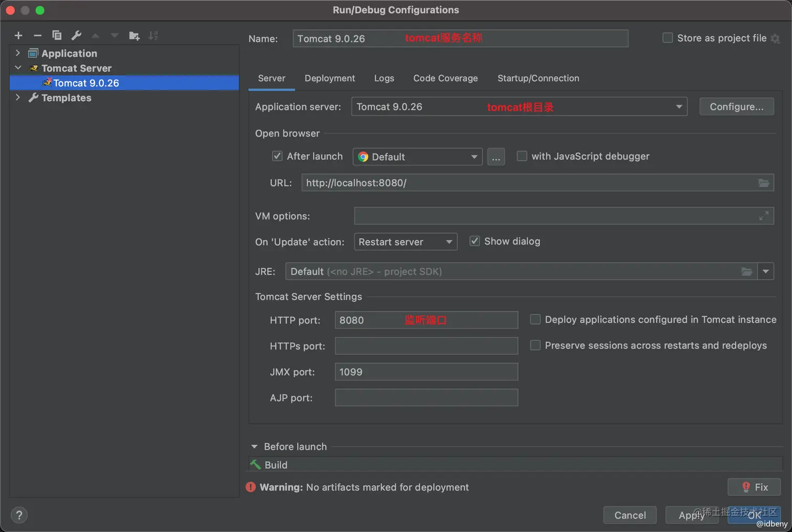Collapse the Before launch section
Image resolution: width=792 pixels, height=532 pixels.
(255, 447)
